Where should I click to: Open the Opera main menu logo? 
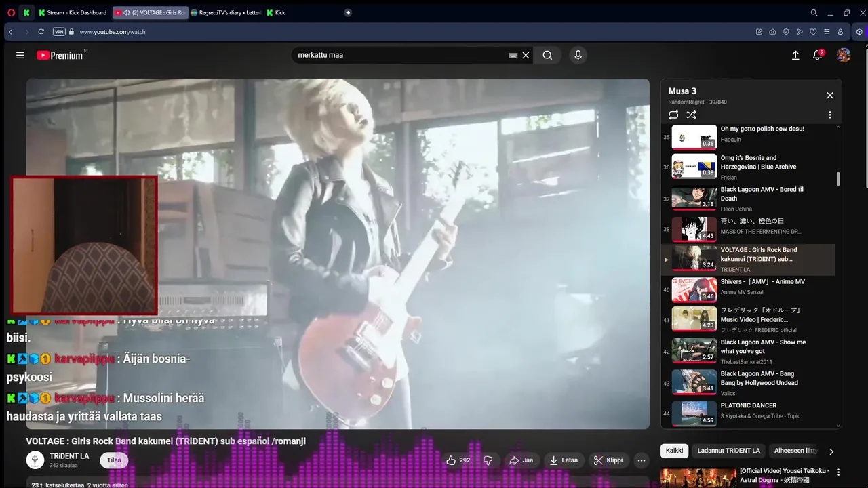[x=11, y=12]
